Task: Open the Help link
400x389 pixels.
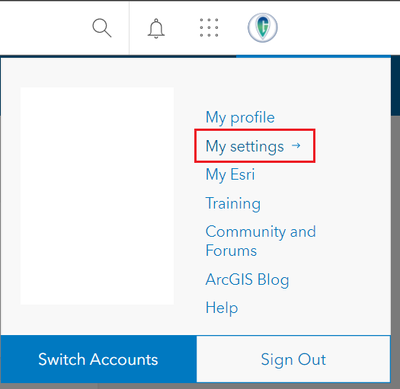Action: (x=222, y=308)
